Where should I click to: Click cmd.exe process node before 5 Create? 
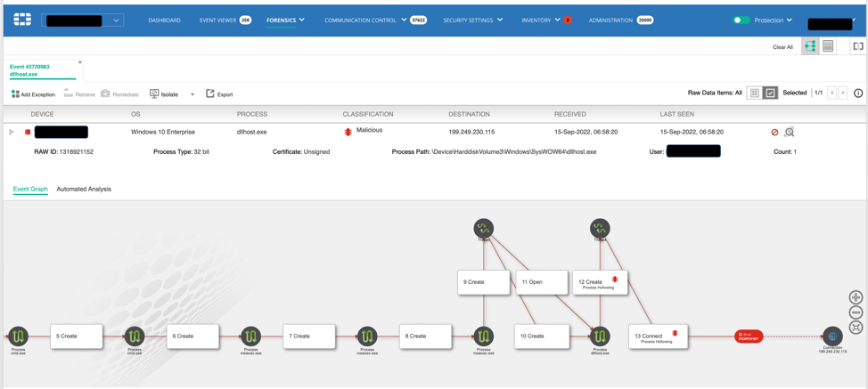(x=18, y=336)
